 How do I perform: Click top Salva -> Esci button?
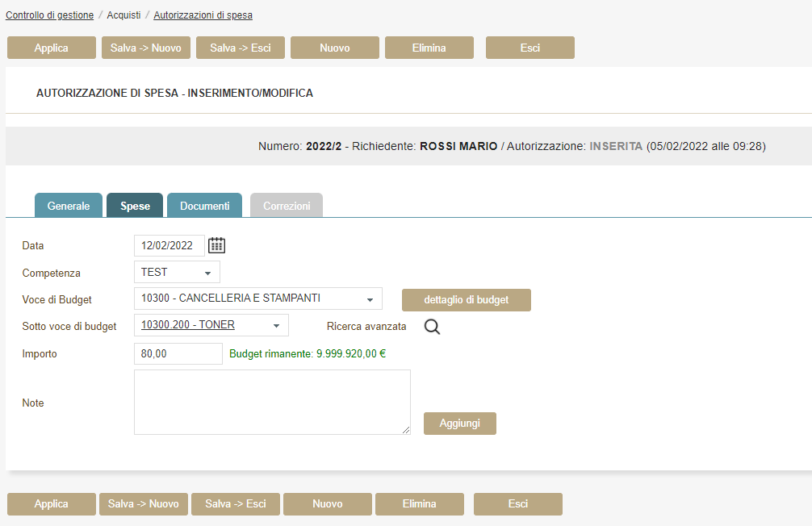241,48
